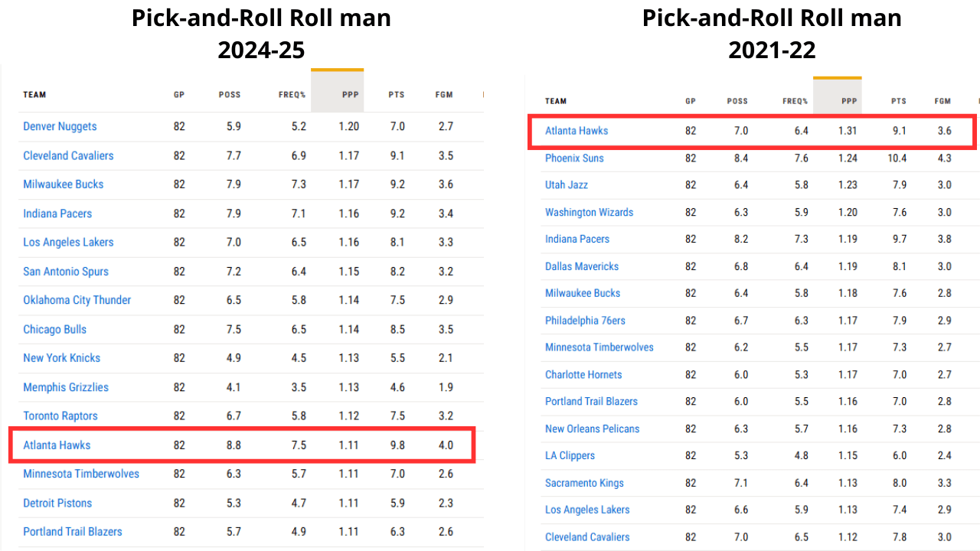Image resolution: width=980 pixels, height=551 pixels.
Task: Sort 2024-25 table by PPP column
Action: (x=351, y=95)
